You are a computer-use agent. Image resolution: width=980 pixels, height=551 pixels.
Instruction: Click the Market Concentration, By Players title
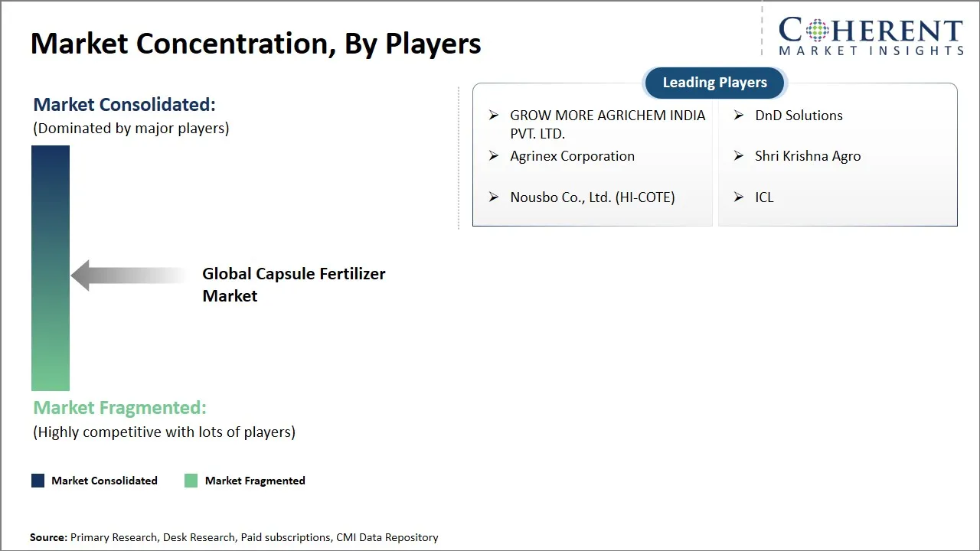(x=256, y=44)
